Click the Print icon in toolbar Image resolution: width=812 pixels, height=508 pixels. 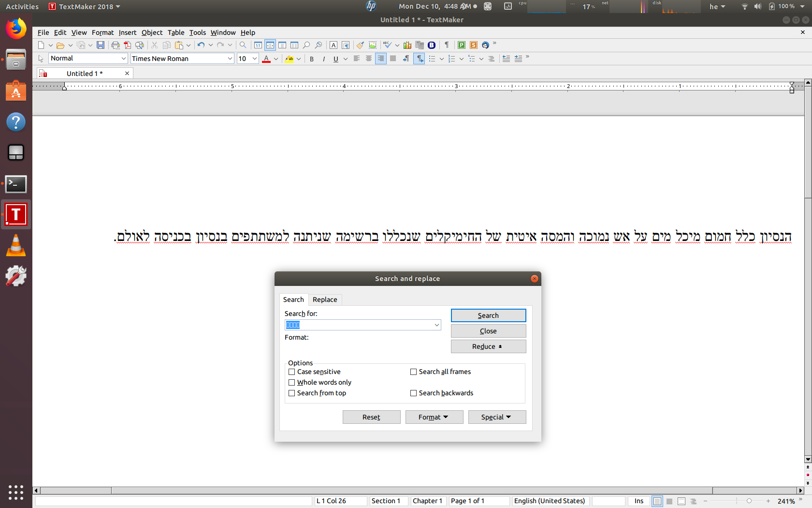coord(116,45)
